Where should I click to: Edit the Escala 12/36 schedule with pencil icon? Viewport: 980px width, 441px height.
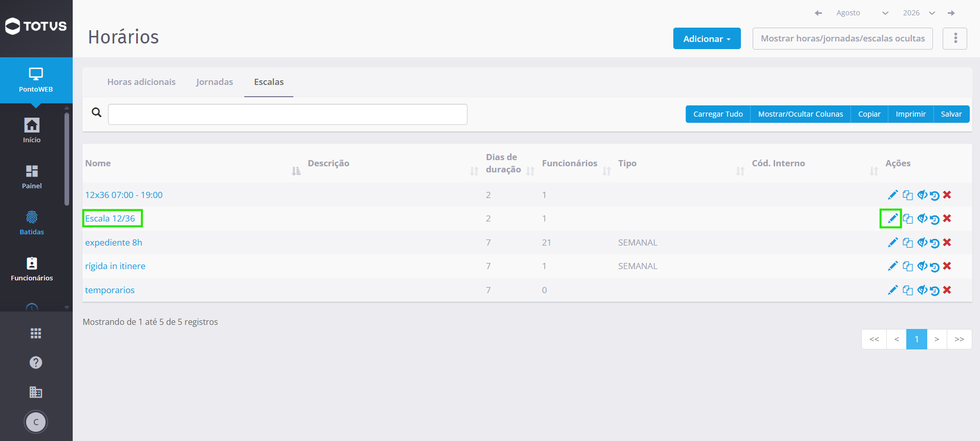tap(892, 218)
